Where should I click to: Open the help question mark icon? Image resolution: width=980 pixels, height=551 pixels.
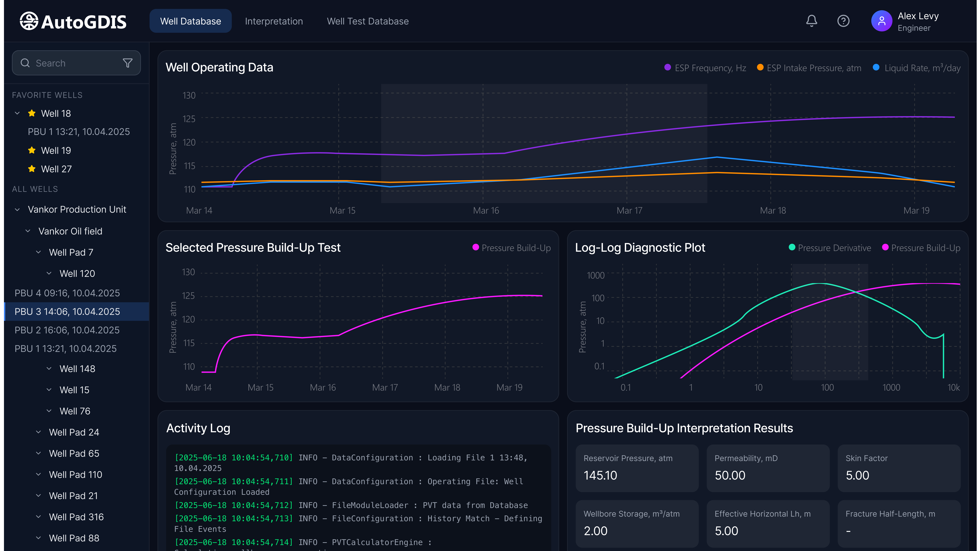[843, 21]
